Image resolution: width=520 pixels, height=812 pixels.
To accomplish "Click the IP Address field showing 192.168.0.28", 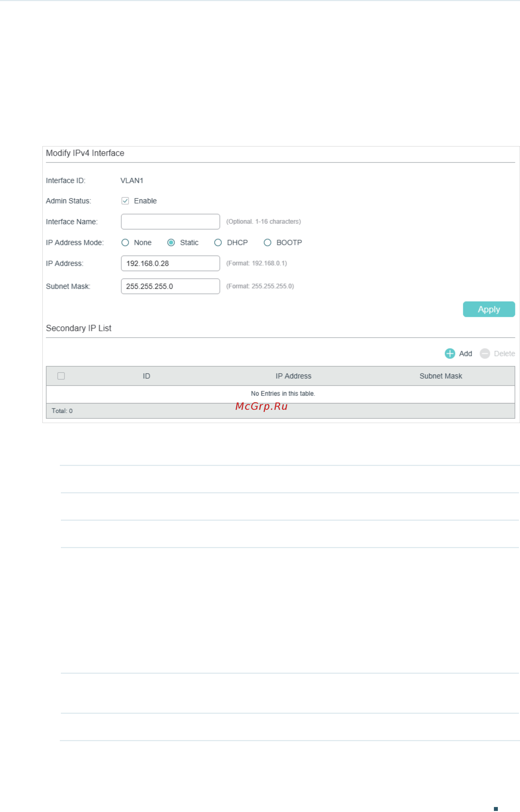I will pos(171,263).
